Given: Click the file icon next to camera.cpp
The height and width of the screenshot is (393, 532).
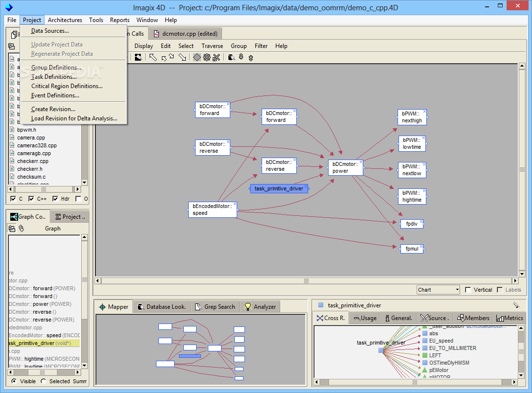Looking at the screenshot, I should [12, 138].
